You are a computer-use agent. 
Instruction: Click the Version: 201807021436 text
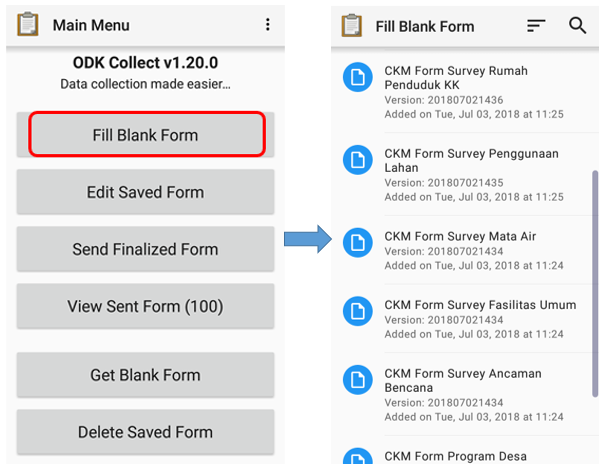pos(444,100)
